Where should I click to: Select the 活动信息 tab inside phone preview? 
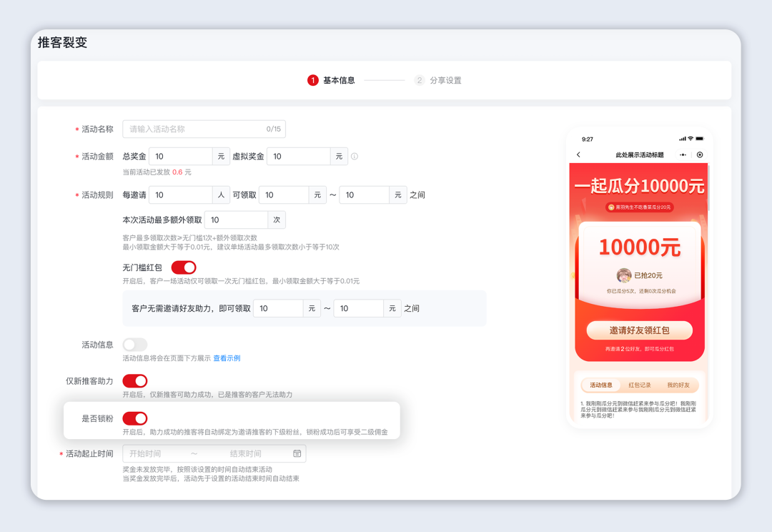tap(602, 385)
